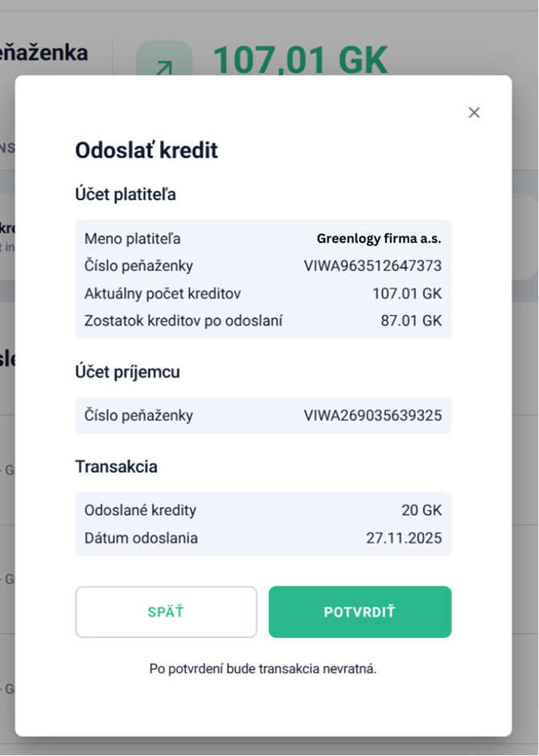Click the Odoslať kredit dialog title

146,150
